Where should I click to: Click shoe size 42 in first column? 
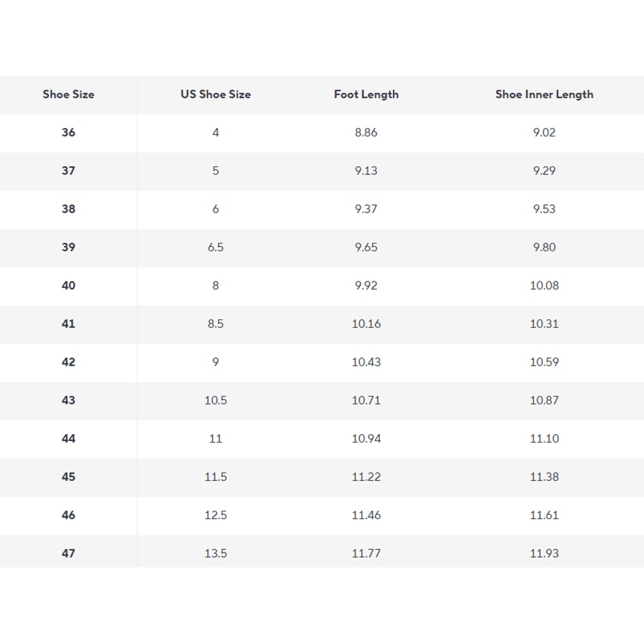coord(68,362)
